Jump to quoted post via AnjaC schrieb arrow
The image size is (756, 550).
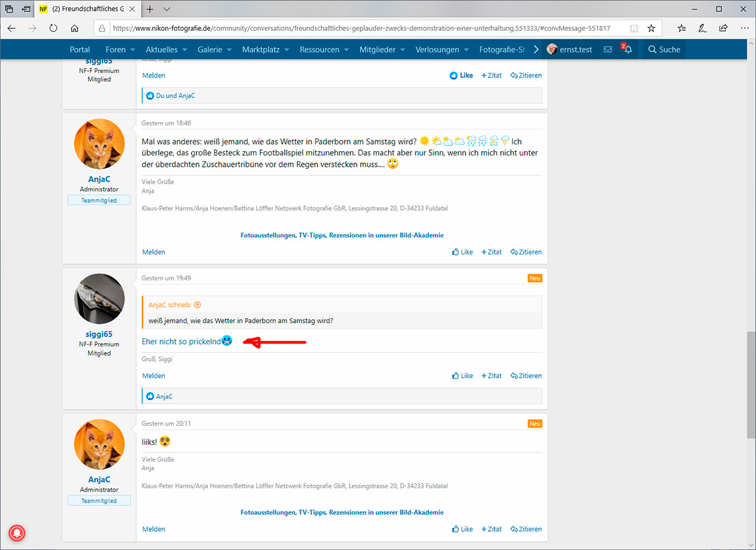(197, 305)
